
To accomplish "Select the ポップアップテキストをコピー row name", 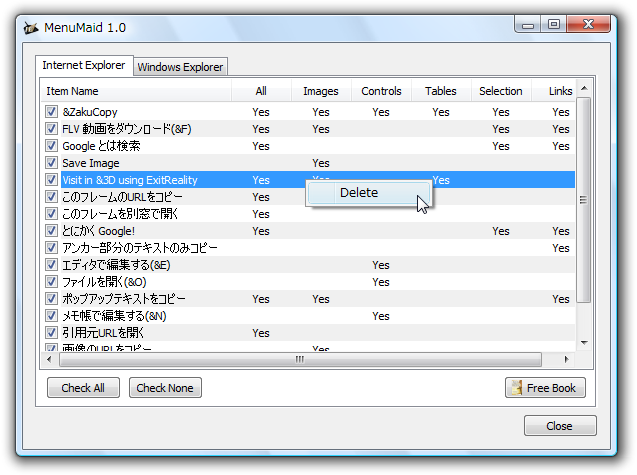I will (x=124, y=299).
